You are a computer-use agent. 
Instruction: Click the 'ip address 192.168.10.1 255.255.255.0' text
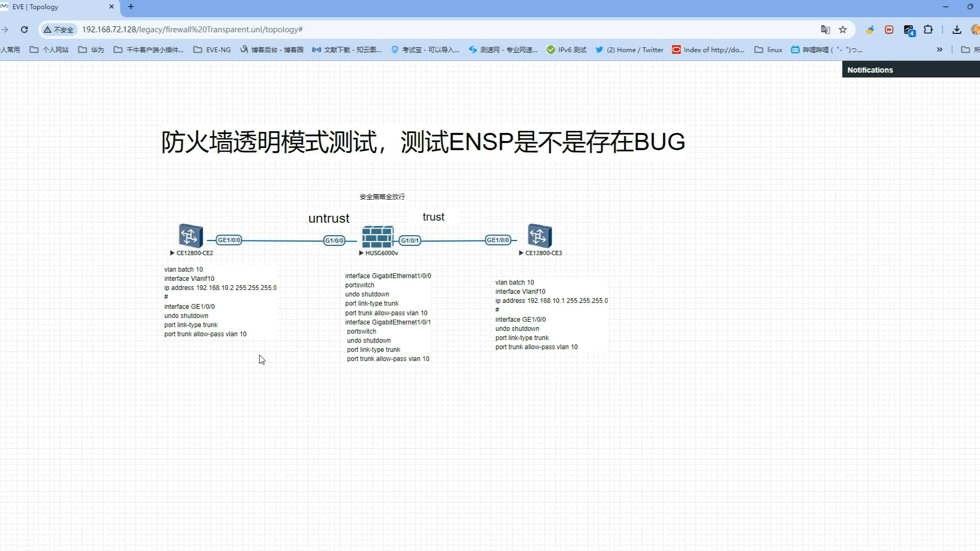551,301
